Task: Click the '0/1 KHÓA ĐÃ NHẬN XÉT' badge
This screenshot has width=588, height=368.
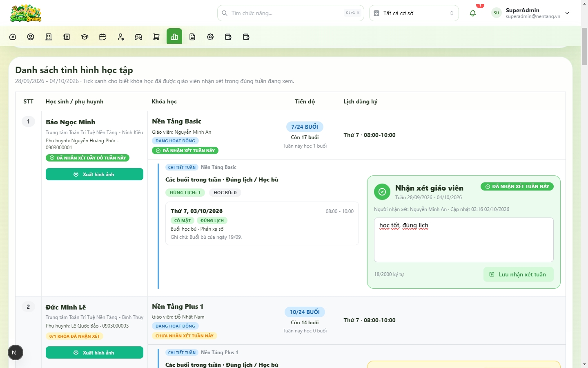Action: pyautogui.click(x=74, y=336)
